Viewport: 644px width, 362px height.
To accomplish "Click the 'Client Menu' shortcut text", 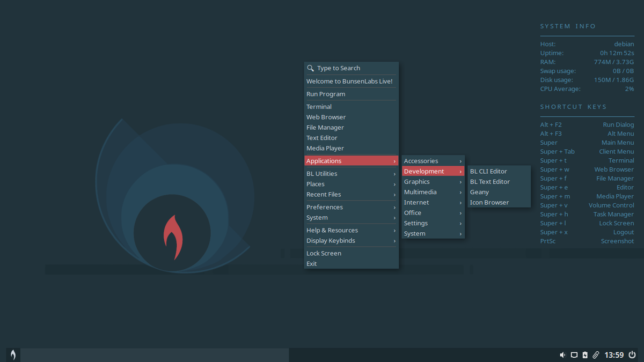I will click(x=617, y=152).
